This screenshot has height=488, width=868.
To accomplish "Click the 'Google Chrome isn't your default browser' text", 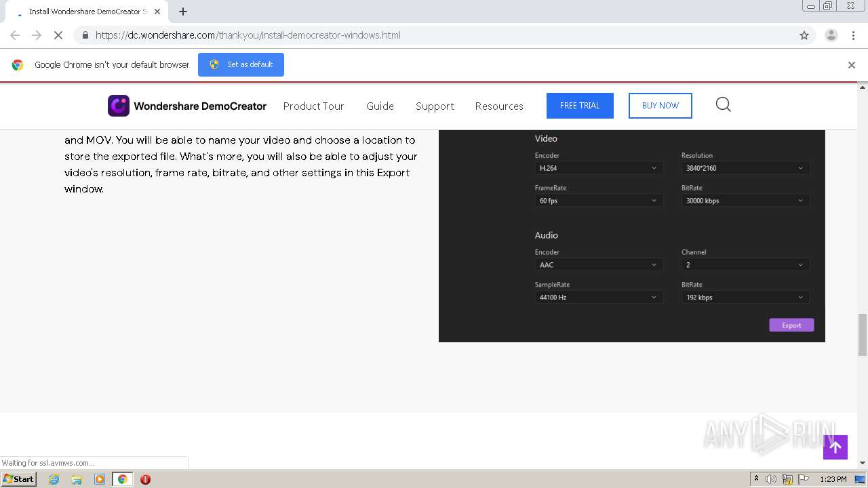I will pyautogui.click(x=112, y=65).
